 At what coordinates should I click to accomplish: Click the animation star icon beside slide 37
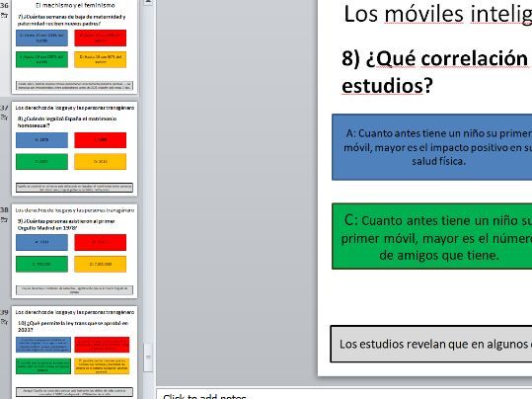click(x=4, y=118)
